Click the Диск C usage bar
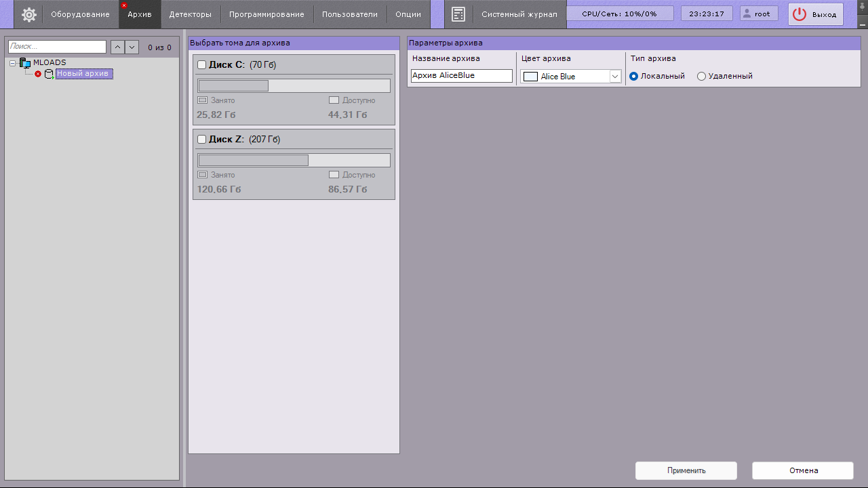The height and width of the screenshot is (488, 868). pos(294,85)
